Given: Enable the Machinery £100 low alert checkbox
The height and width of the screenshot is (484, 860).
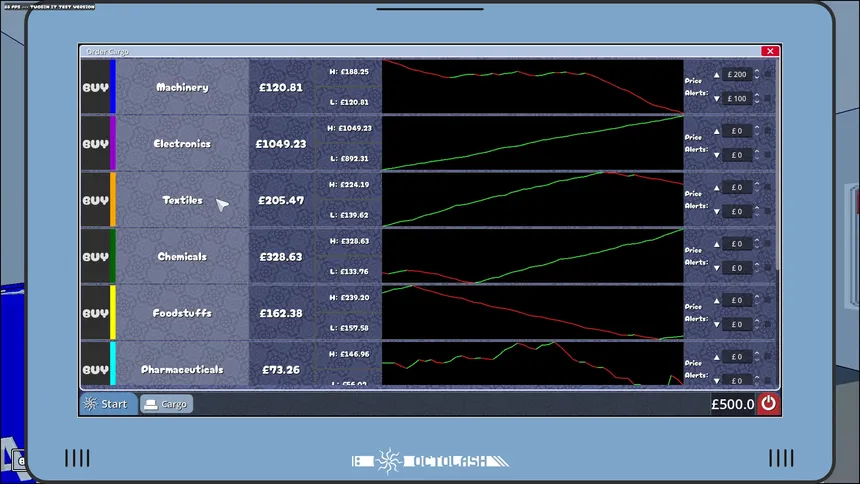Looking at the screenshot, I should click(768, 98).
